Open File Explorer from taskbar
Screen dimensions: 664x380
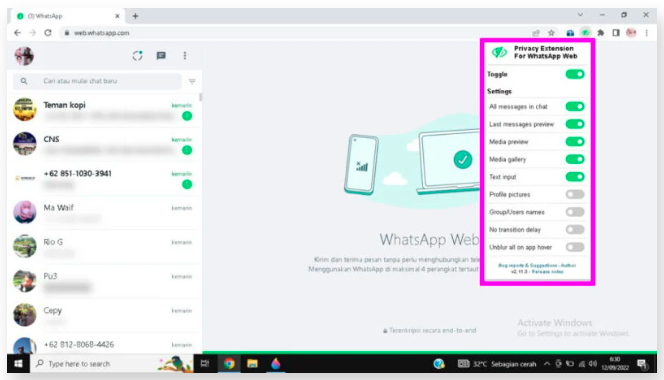coord(252,363)
